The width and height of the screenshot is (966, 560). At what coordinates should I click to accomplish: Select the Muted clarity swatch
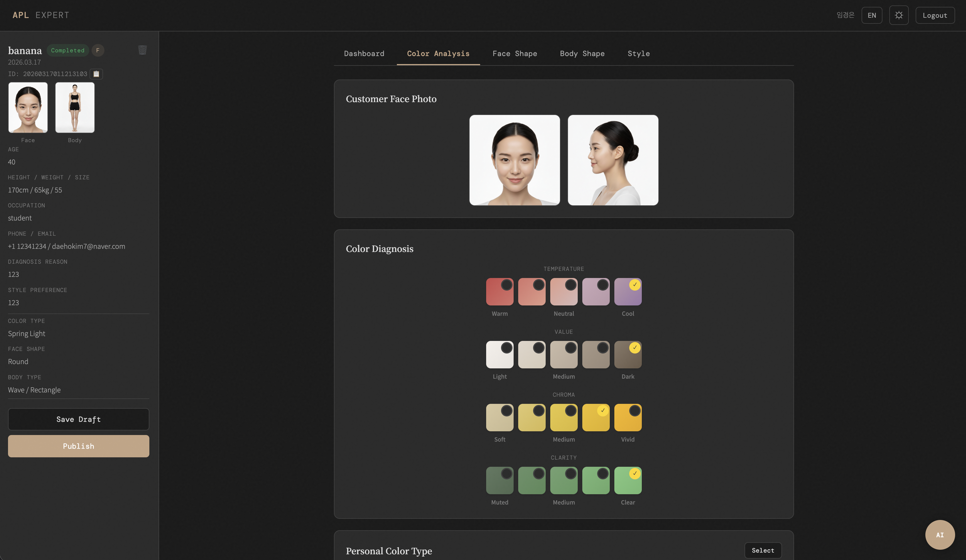500,480
